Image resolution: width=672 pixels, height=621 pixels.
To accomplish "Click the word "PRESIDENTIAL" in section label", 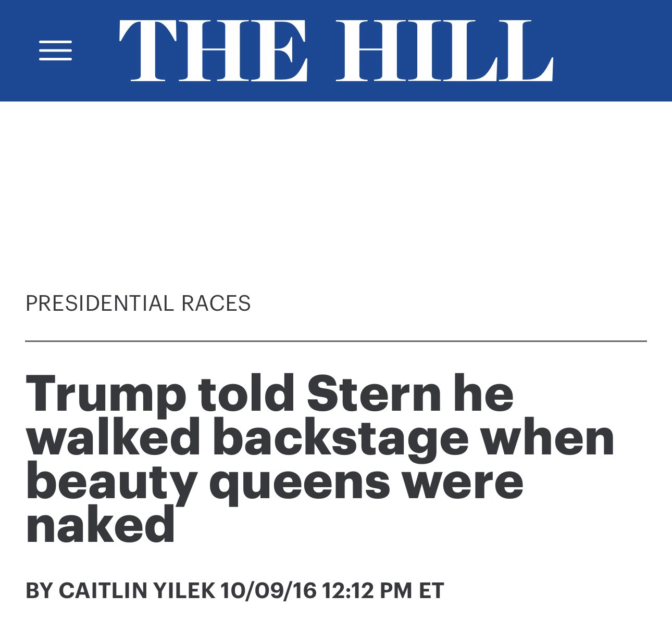I will [x=99, y=303].
